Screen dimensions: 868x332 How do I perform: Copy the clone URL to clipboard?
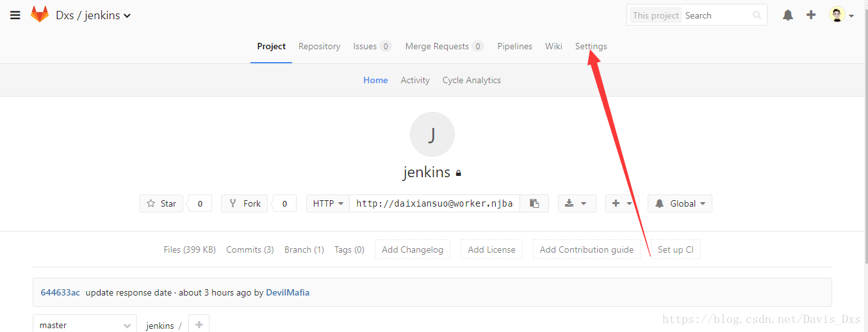534,203
